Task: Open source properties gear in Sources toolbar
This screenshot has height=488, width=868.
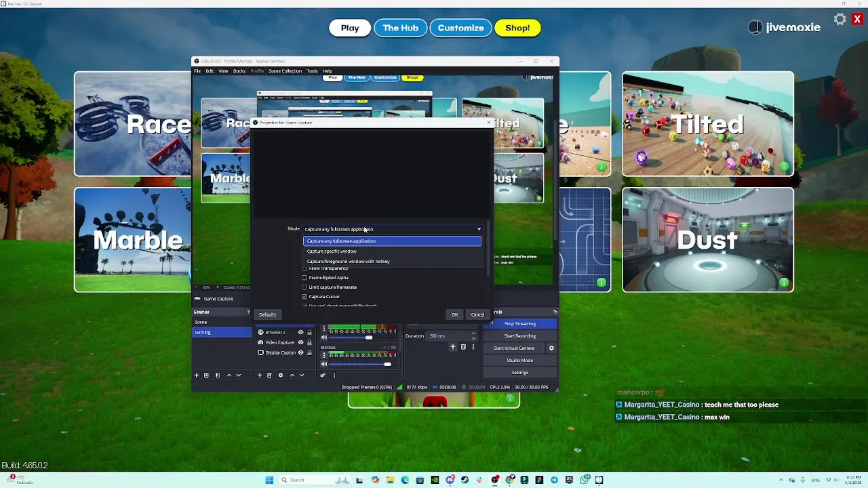Action: coord(281,375)
